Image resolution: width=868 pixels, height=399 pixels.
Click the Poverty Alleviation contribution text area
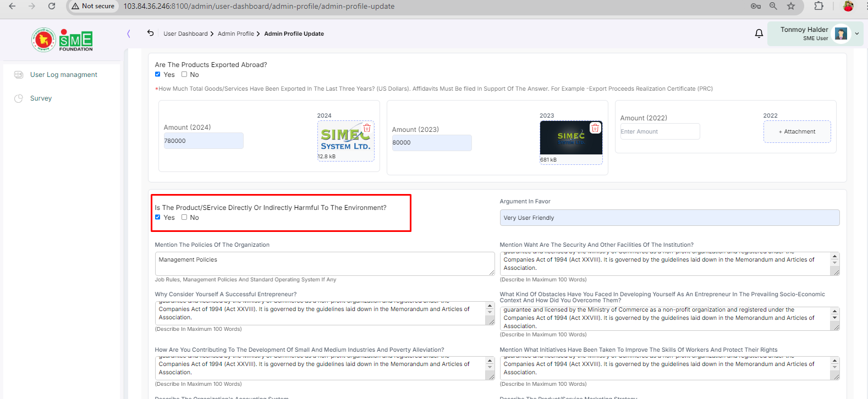tap(325, 368)
